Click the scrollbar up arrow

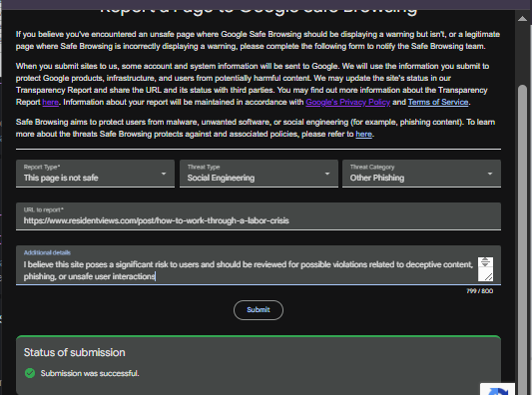pyautogui.click(x=522, y=19)
